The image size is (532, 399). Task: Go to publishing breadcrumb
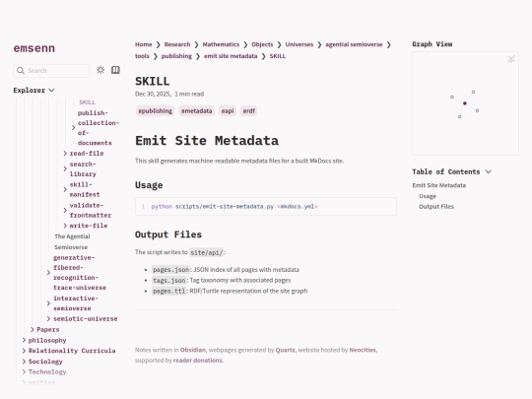tap(176, 56)
